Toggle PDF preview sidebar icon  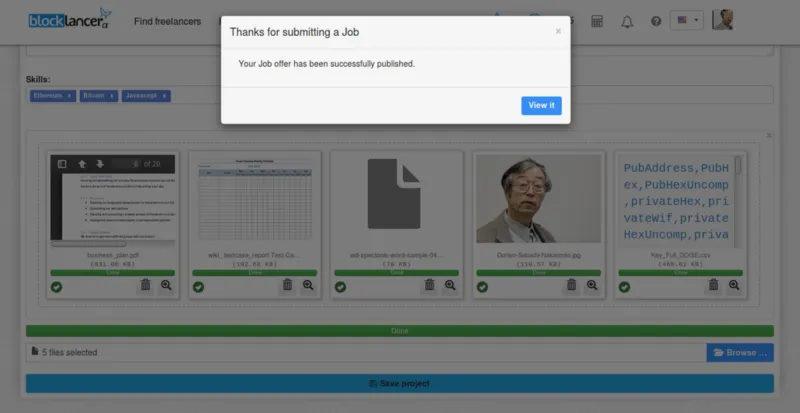pos(62,164)
